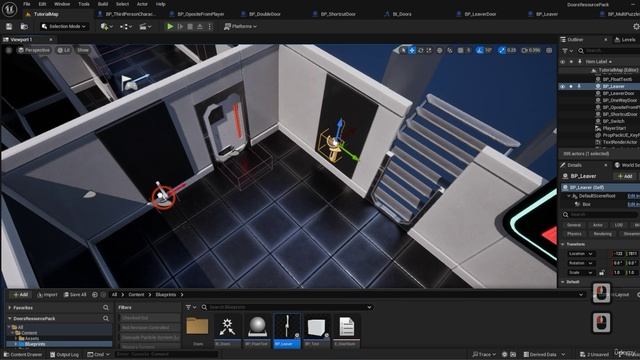This screenshot has height=360, width=640.
Task: Click the Outliner visibility column header eye
Action: pos(562,62)
